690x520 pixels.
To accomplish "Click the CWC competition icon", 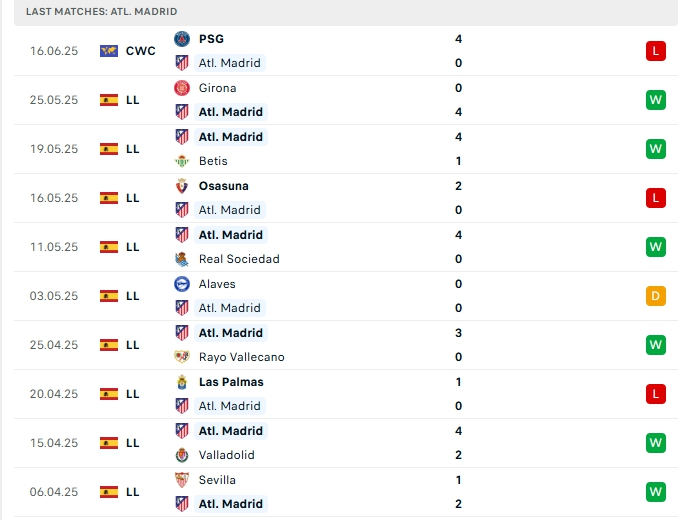I will coord(109,51).
